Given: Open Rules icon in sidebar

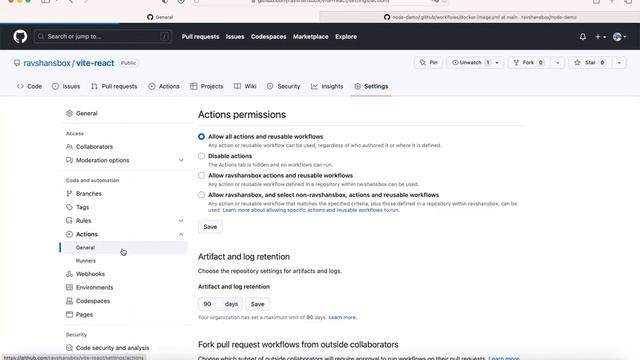Looking at the screenshot, I should pos(69,220).
